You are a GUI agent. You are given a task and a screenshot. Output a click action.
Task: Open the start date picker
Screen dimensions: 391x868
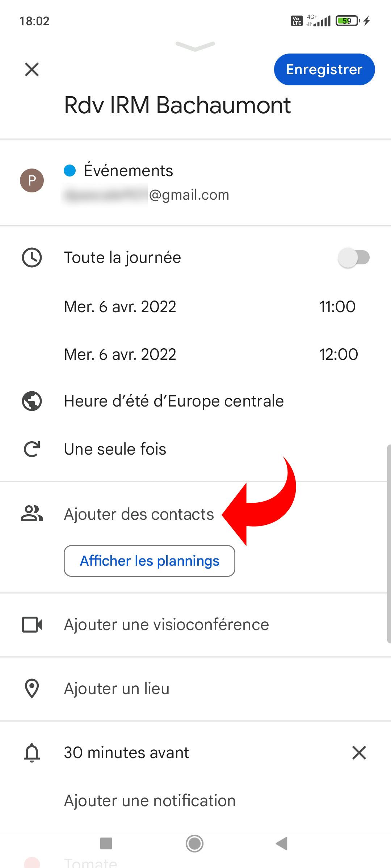120,307
